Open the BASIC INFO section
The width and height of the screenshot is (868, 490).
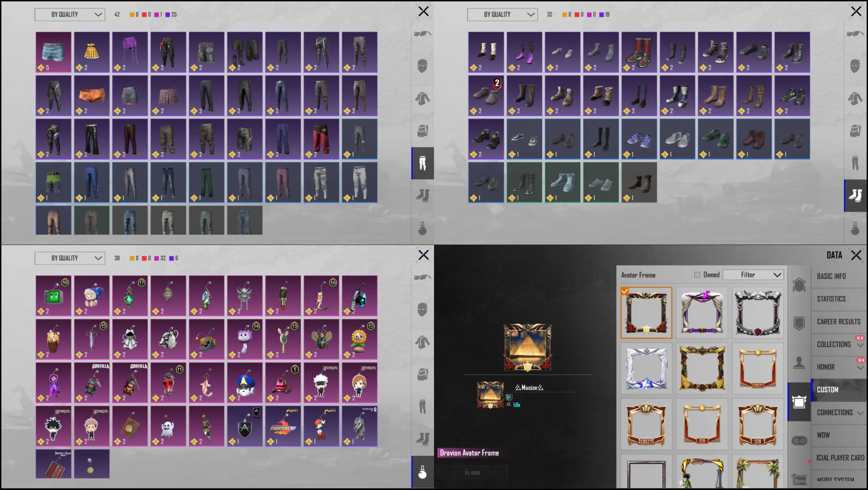pyautogui.click(x=831, y=276)
